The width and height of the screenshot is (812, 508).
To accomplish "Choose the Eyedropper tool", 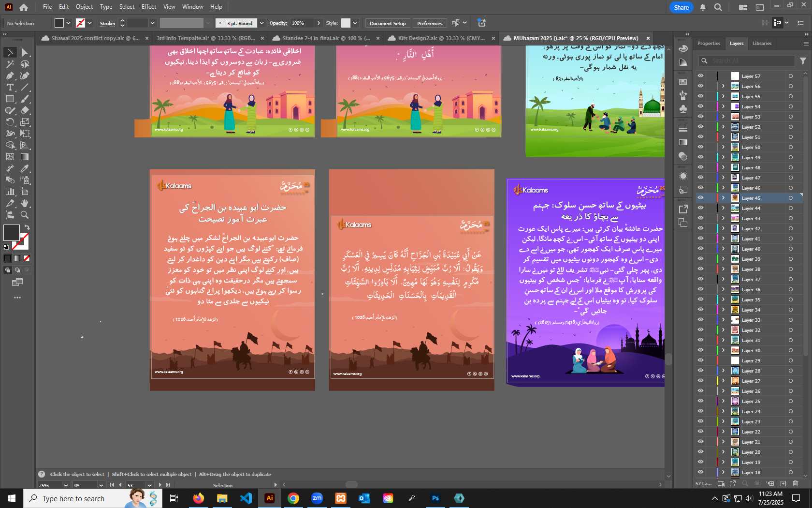I will [x=25, y=168].
